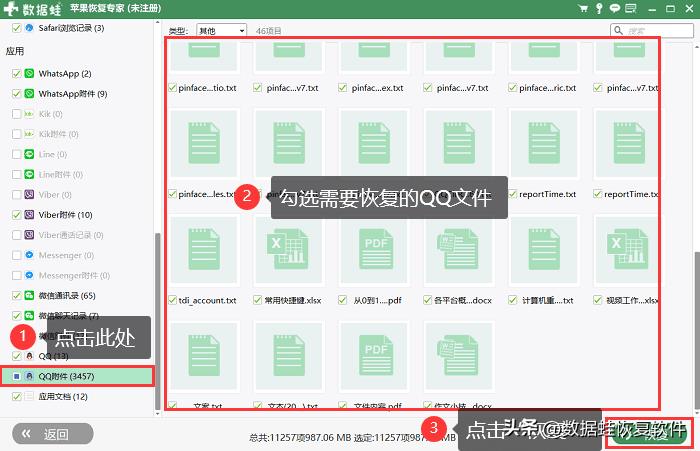Uncheck the WhatsApp (2) checkbox
Viewport: 700px width, 451px height.
point(17,73)
